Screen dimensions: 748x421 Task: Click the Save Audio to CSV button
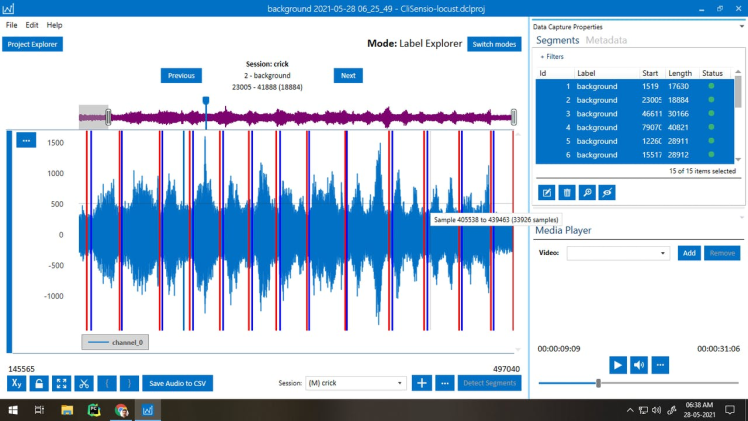click(x=177, y=383)
